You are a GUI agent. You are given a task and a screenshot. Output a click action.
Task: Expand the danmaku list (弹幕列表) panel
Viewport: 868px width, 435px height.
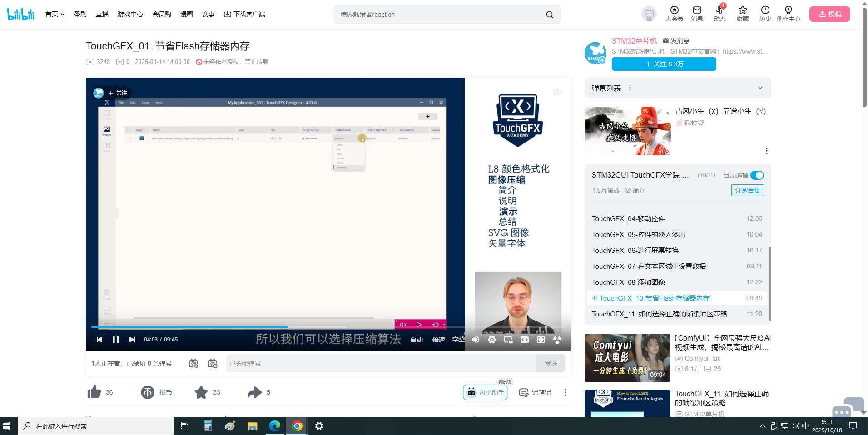coord(760,88)
